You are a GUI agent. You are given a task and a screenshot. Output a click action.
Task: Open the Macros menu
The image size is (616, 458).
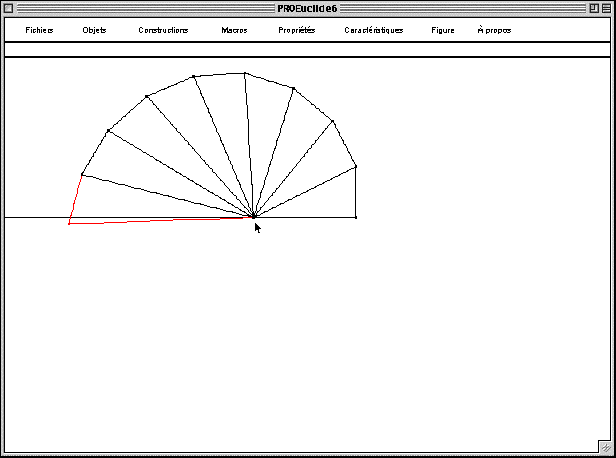pos(234,30)
